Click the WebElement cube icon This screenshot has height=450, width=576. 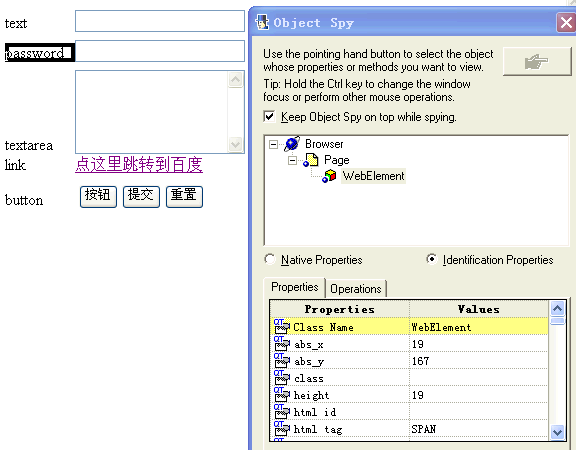point(329,176)
